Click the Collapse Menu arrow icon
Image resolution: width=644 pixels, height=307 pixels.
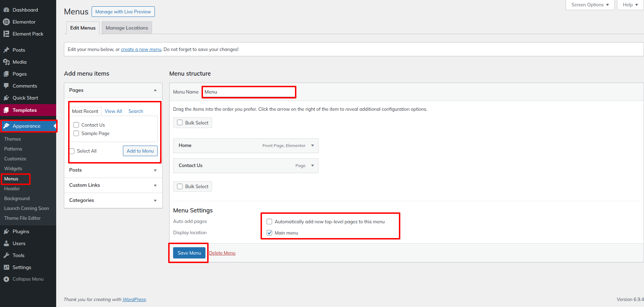6,279
